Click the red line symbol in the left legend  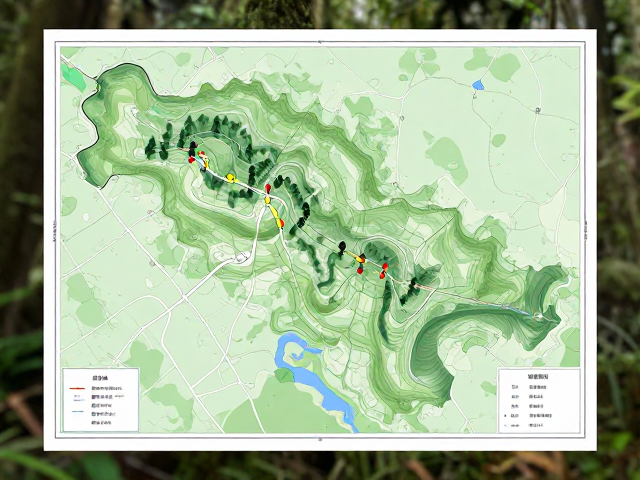(x=77, y=388)
